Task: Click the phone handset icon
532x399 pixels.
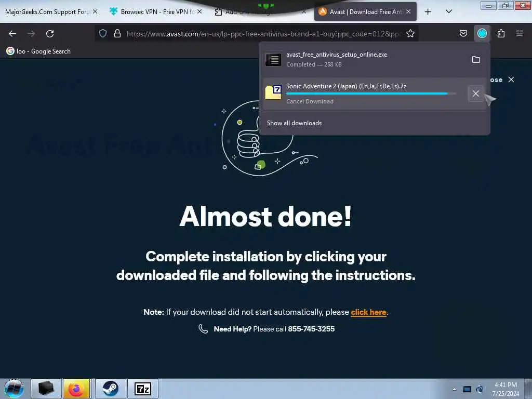Action: click(x=203, y=329)
